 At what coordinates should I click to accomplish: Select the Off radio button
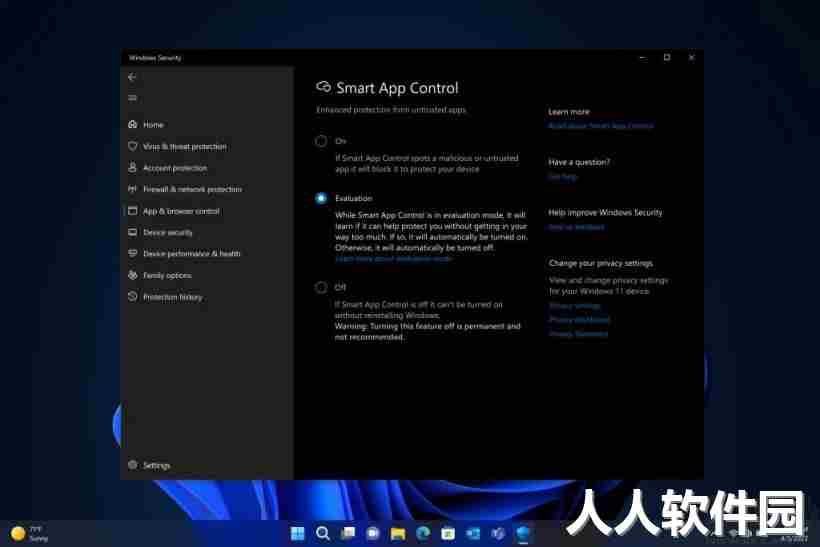321,287
